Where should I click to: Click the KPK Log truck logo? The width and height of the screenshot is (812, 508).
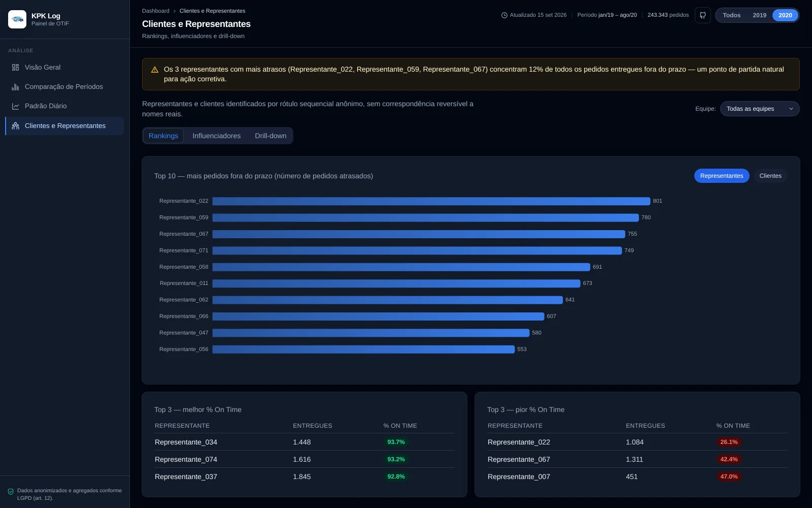pos(17,19)
